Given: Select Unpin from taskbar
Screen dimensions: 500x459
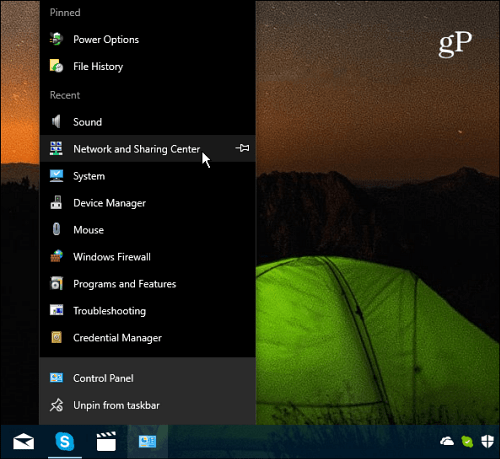Looking at the screenshot, I should [x=147, y=405].
